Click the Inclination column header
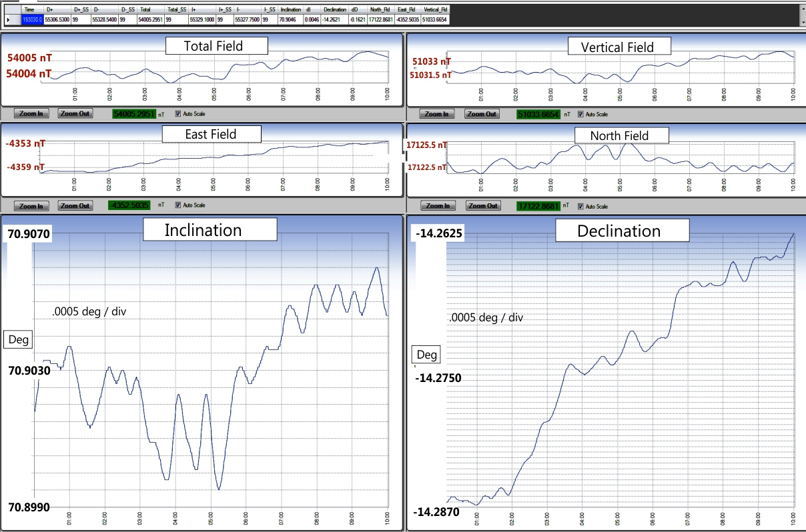Viewport: 806px width, 532px height. (290, 10)
